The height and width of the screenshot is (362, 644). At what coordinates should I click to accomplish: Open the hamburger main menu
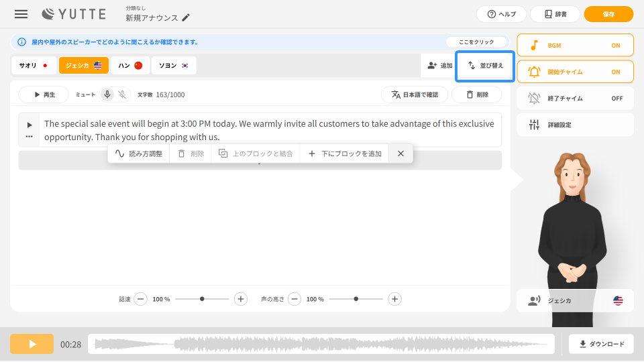pyautogui.click(x=21, y=14)
